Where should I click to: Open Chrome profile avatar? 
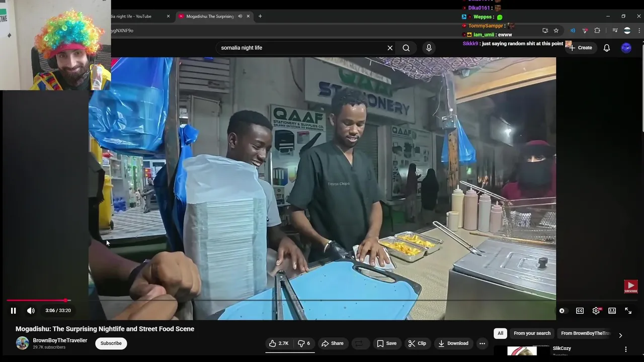[627, 31]
